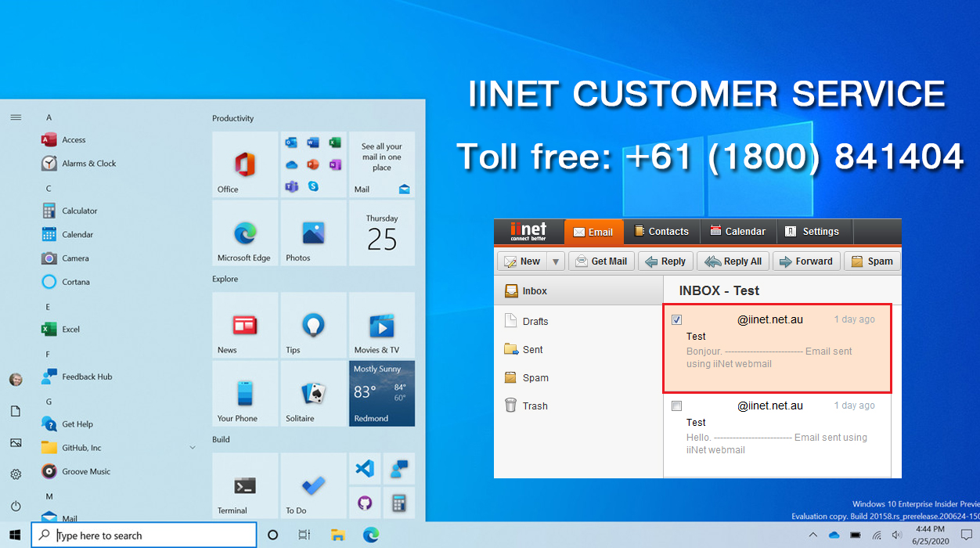Screen dimensions: 980x548
Task: Toggle selection of the highlighted email
Action: tap(676, 319)
